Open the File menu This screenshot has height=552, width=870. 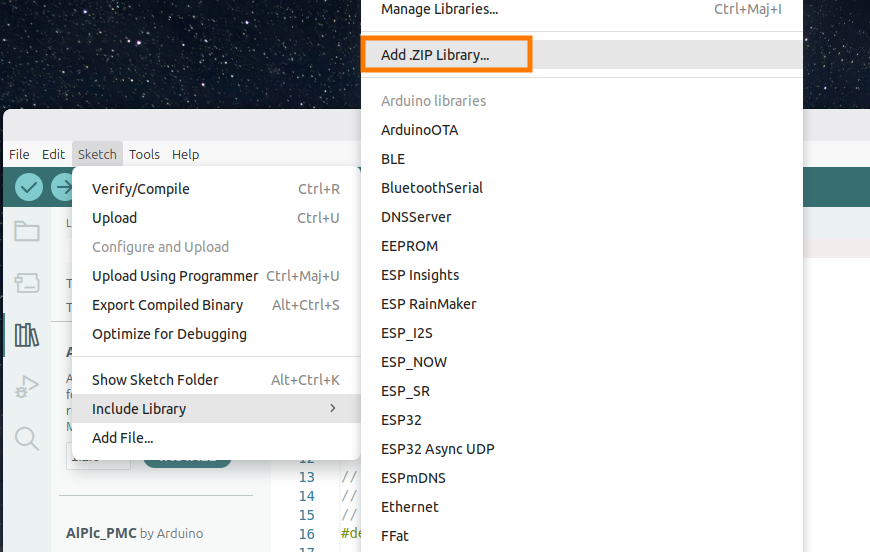pyautogui.click(x=19, y=154)
